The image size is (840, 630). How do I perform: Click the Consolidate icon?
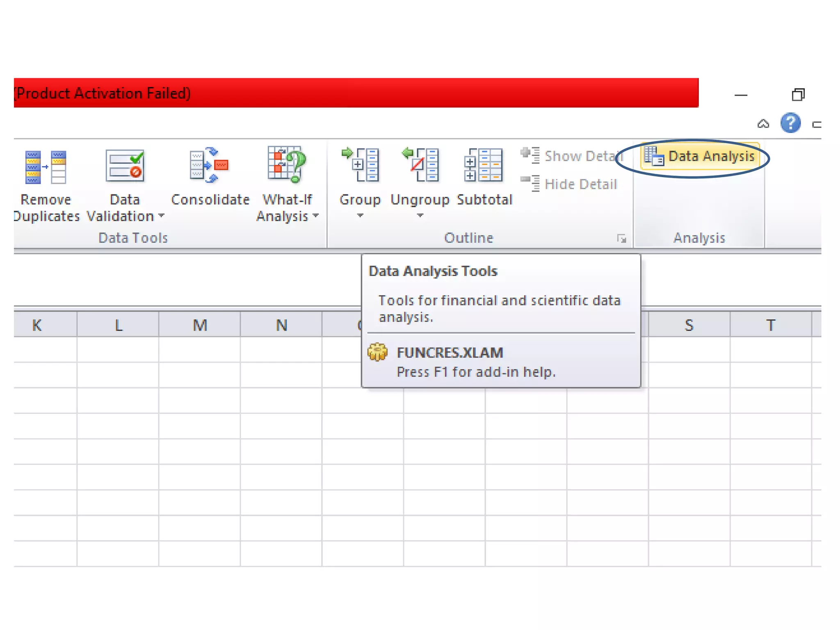pyautogui.click(x=209, y=166)
